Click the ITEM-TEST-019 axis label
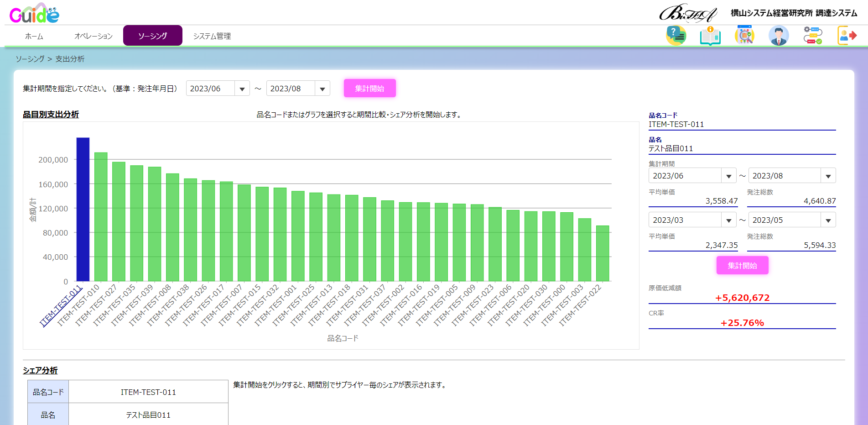The image size is (868, 425). point(419,305)
